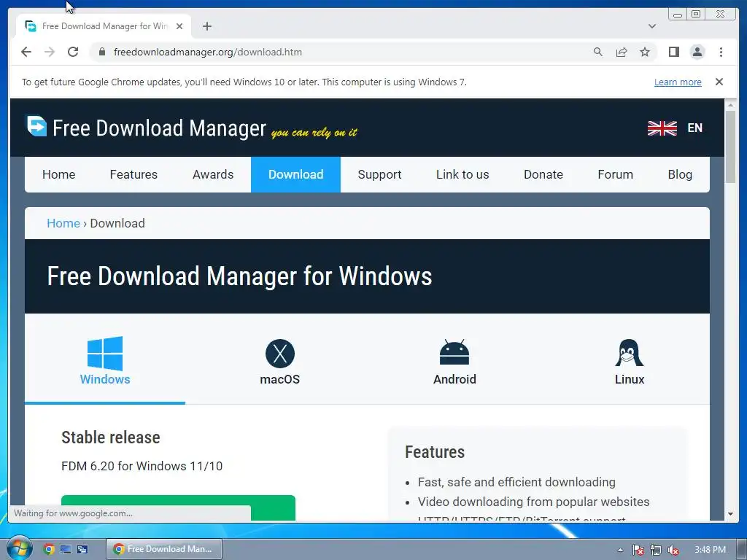Image resolution: width=747 pixels, height=560 pixels.
Task: Select the Windows platform icon
Action: pyautogui.click(x=105, y=354)
